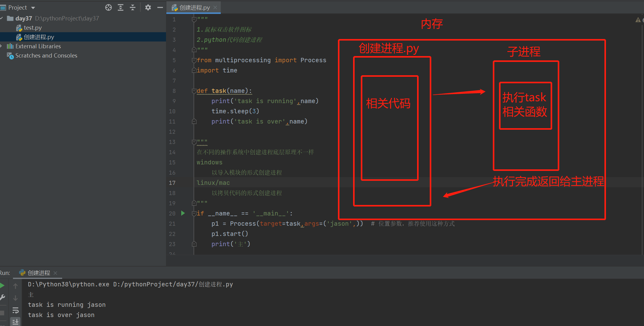
Task: Fold the imports block at line 5
Action: [194, 60]
